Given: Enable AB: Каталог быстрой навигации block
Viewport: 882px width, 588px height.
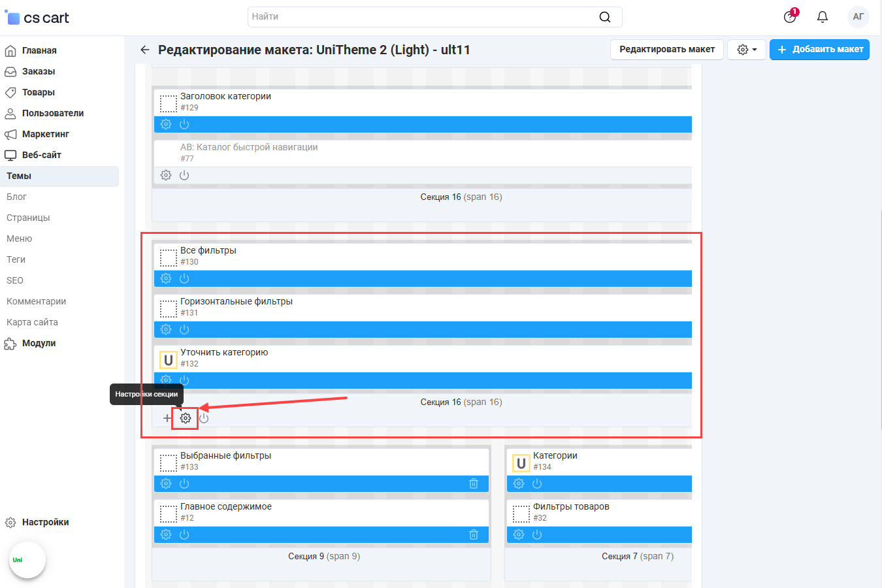Looking at the screenshot, I should coord(184,175).
